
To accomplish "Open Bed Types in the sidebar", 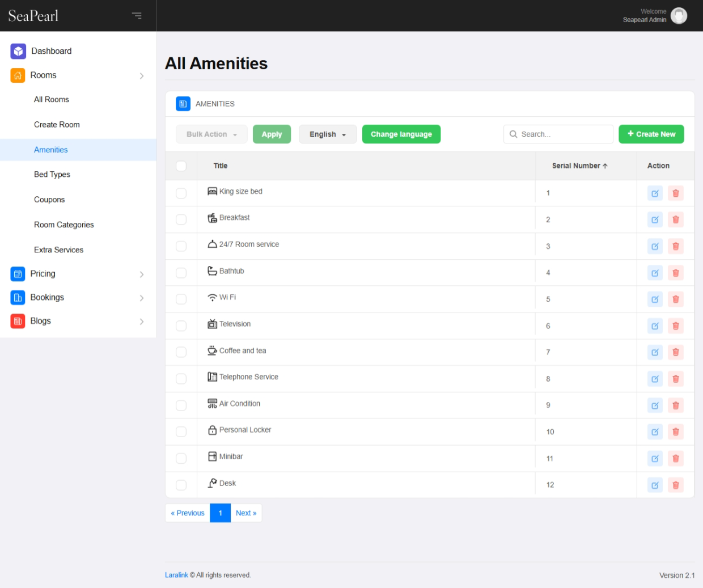I will (52, 175).
